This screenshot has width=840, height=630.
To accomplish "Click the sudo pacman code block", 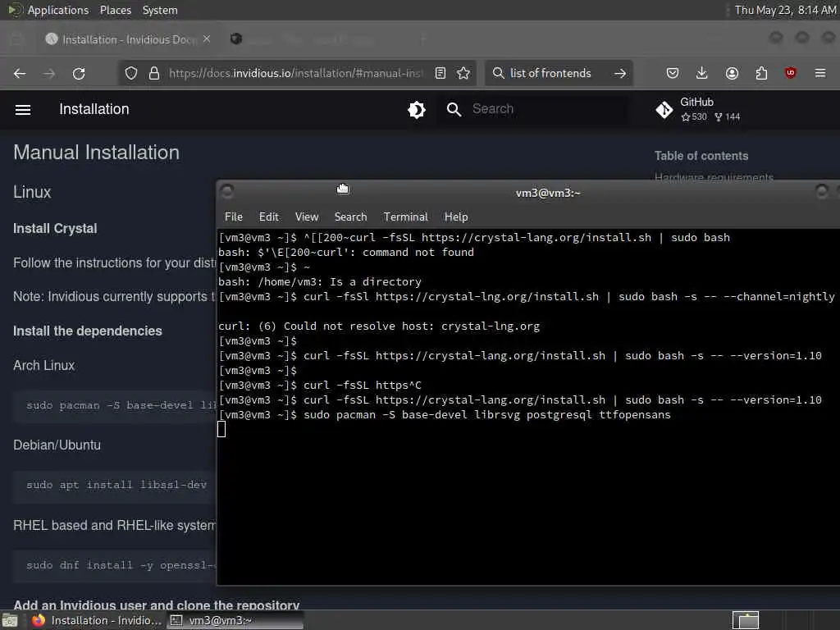I will [115, 405].
